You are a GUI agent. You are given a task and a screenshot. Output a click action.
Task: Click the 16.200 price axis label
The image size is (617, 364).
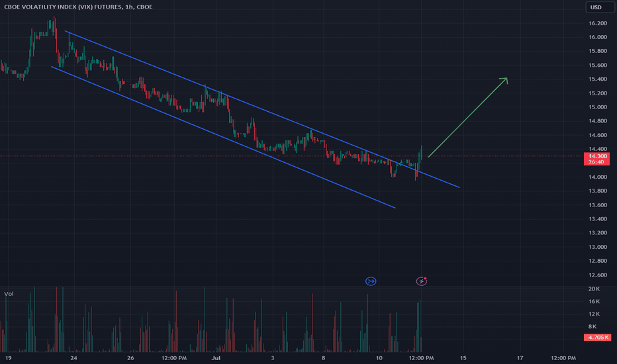[x=597, y=23]
